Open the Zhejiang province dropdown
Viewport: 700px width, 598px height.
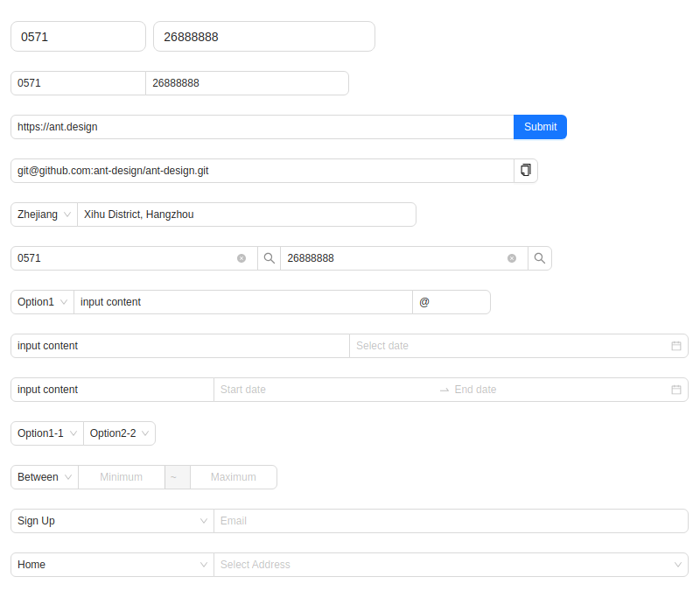pyautogui.click(x=43, y=215)
